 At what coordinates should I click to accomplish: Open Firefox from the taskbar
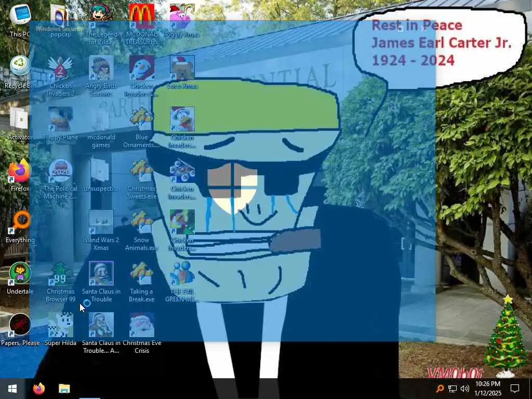[x=38, y=389]
